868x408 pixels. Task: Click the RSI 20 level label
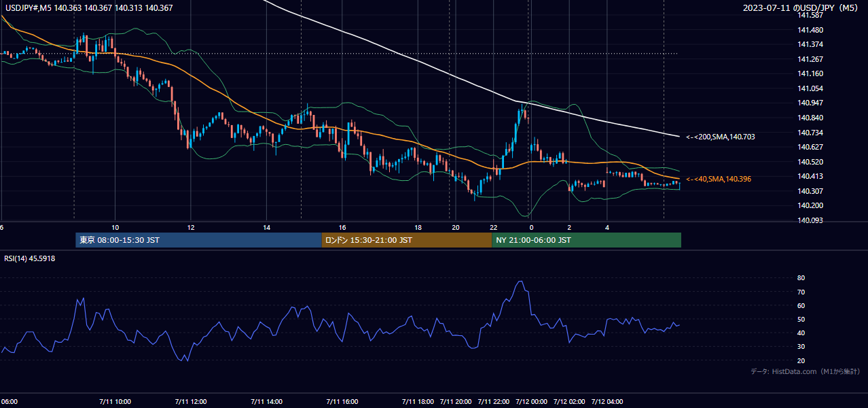tap(801, 360)
